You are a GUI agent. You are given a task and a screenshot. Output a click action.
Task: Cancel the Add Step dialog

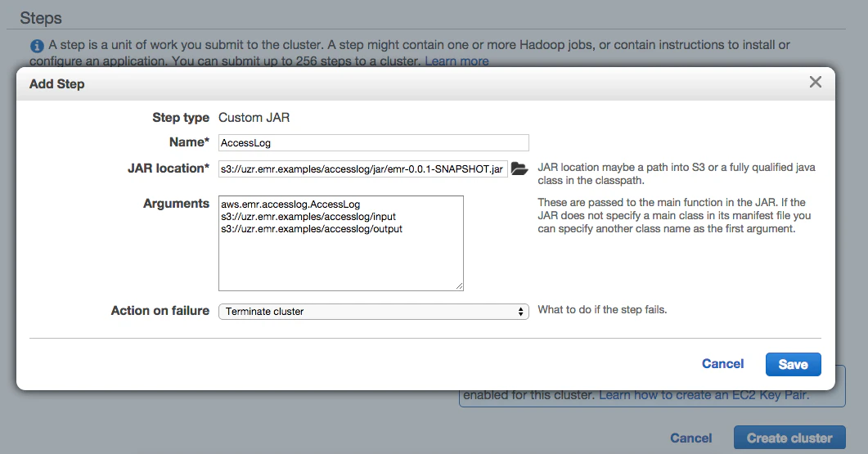click(722, 364)
